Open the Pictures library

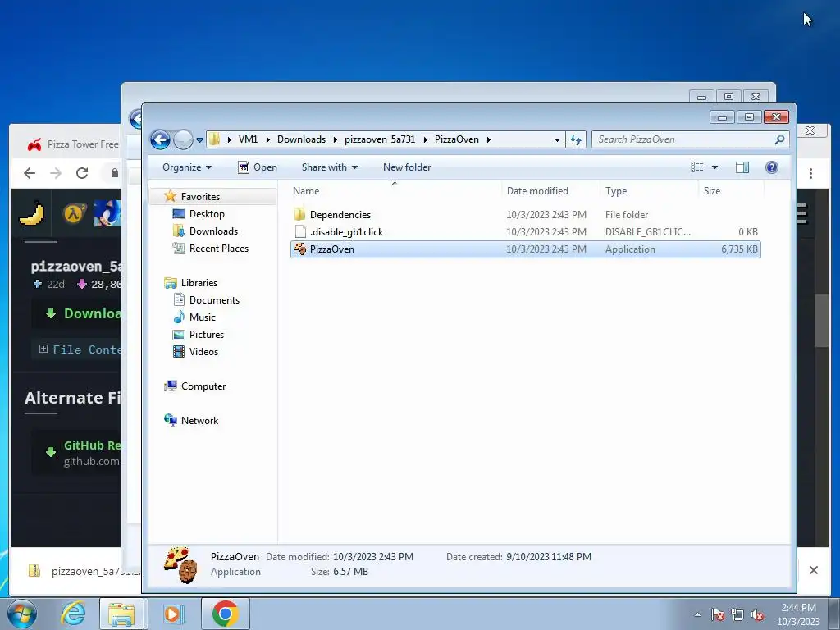(206, 335)
